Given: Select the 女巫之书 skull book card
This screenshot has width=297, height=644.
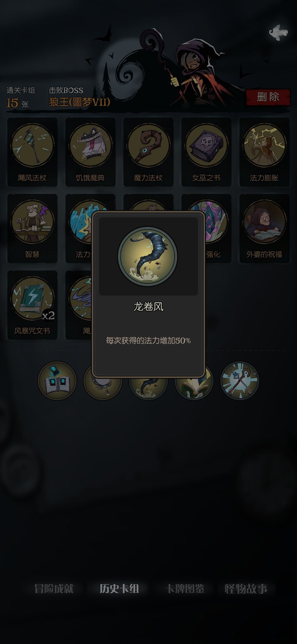Looking at the screenshot, I should click(x=206, y=152).
